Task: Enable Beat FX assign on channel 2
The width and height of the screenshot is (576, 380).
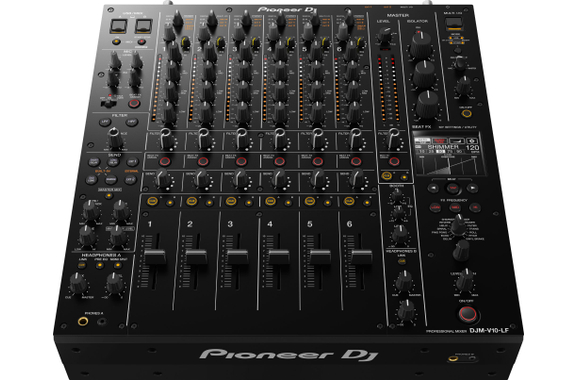Action: (x=203, y=161)
